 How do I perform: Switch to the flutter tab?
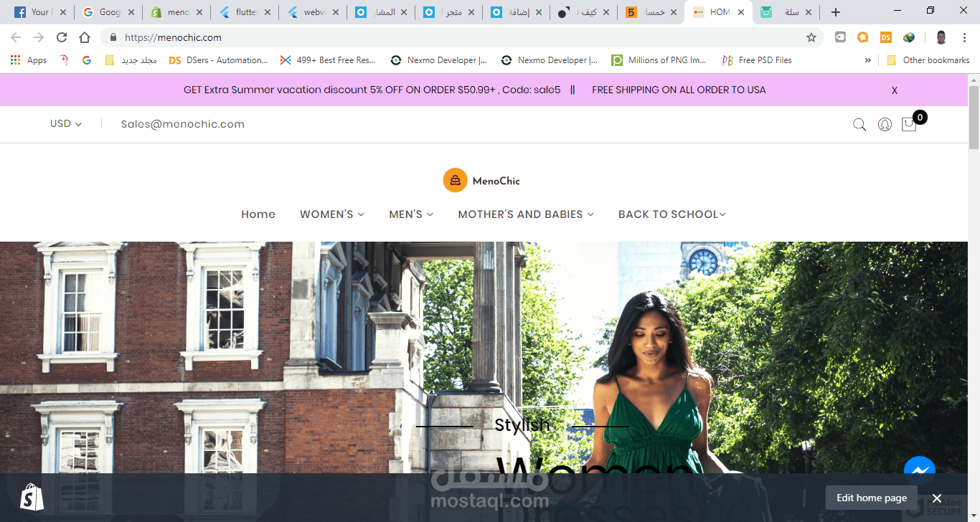pyautogui.click(x=244, y=12)
